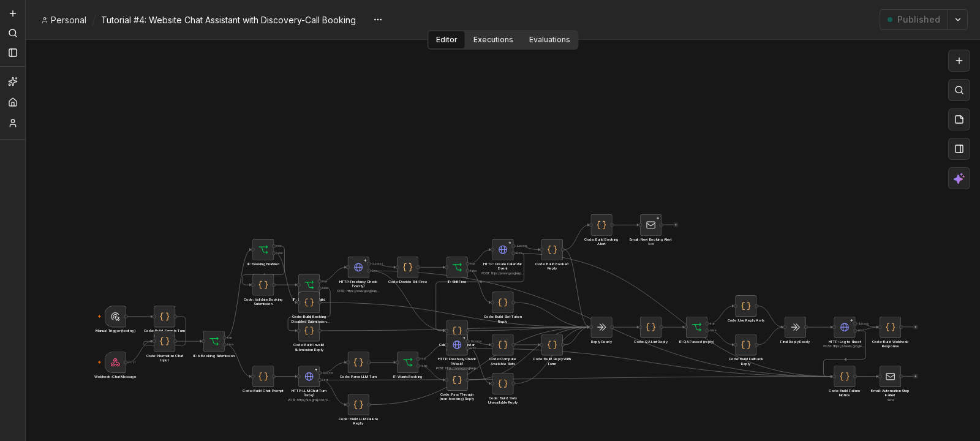Select the Code: Decide Still Free node

tap(408, 268)
